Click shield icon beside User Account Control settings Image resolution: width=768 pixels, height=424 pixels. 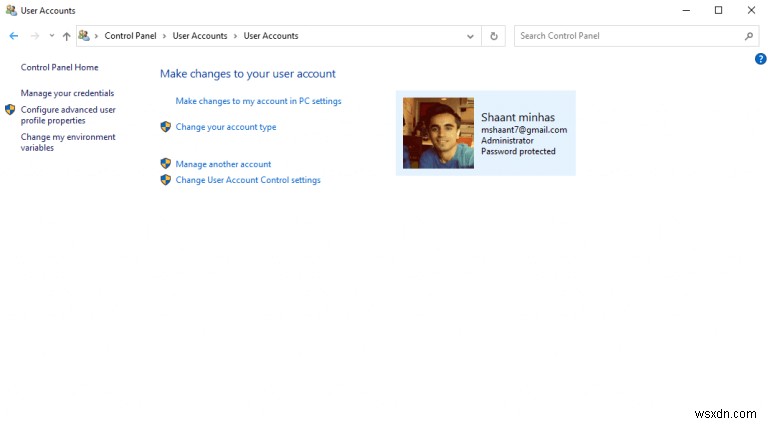[x=166, y=180]
